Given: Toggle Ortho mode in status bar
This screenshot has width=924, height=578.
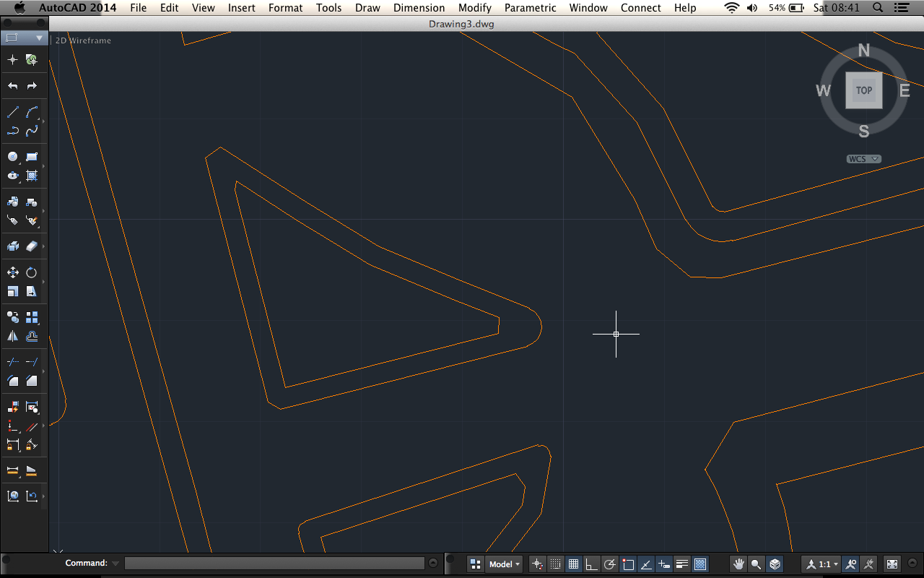Looking at the screenshot, I should click(x=591, y=564).
